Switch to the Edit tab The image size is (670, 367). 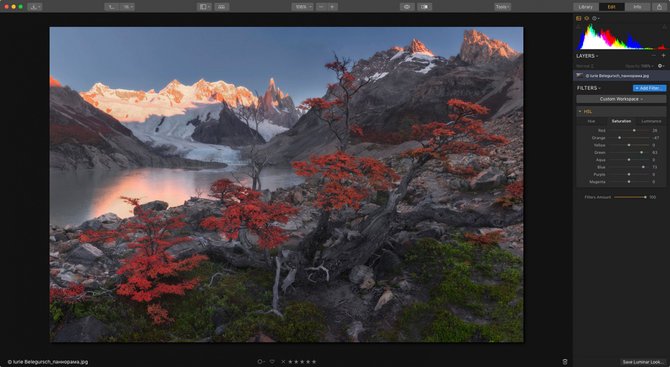point(612,7)
